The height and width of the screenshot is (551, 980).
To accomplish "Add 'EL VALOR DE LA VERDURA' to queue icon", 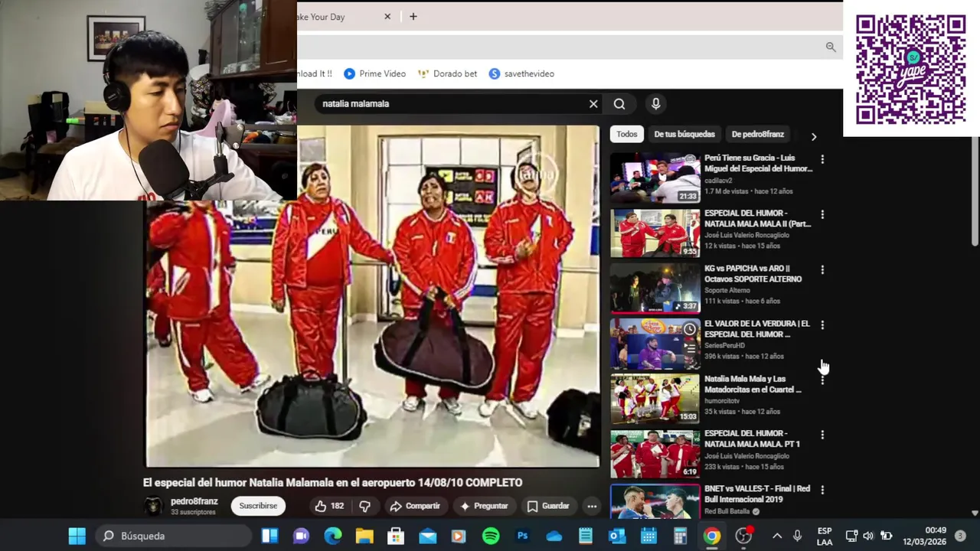I will point(690,348).
